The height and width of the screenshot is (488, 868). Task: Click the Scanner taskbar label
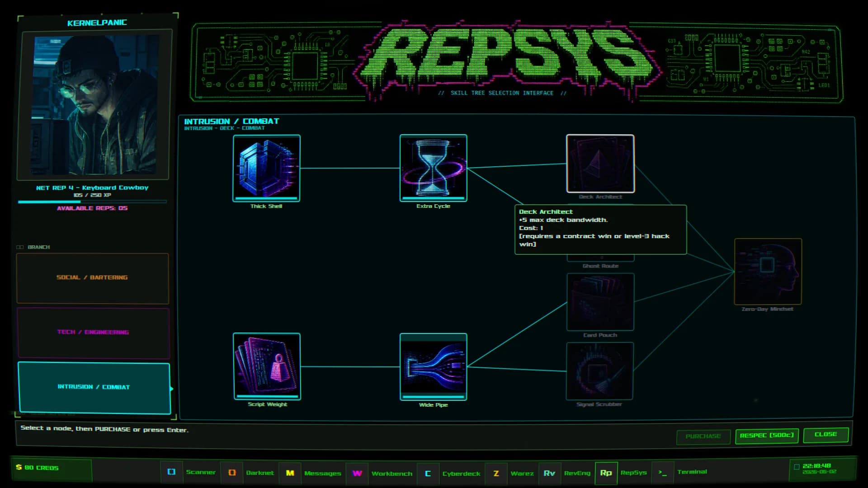click(201, 472)
